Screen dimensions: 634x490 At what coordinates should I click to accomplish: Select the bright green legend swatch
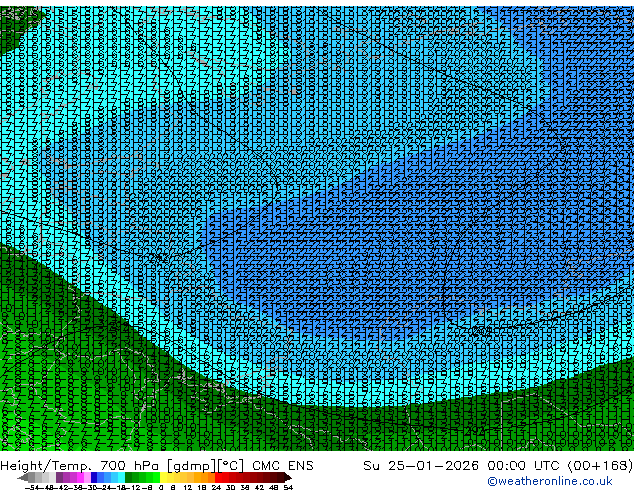coord(156,478)
